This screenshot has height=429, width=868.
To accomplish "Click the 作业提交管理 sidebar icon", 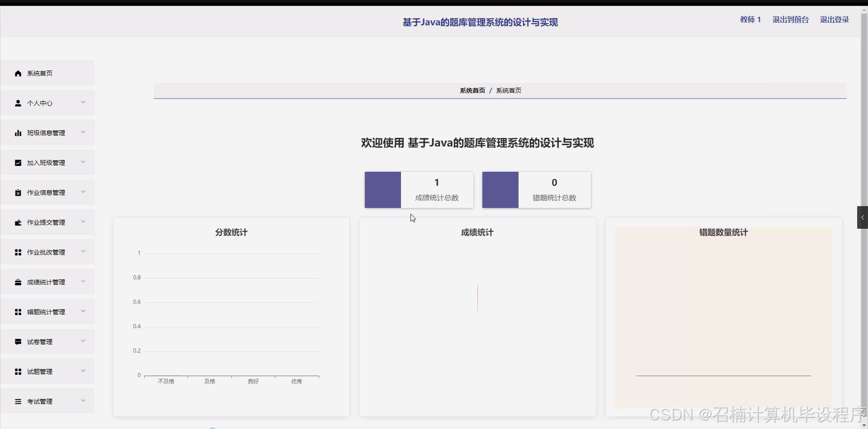I will (x=18, y=222).
